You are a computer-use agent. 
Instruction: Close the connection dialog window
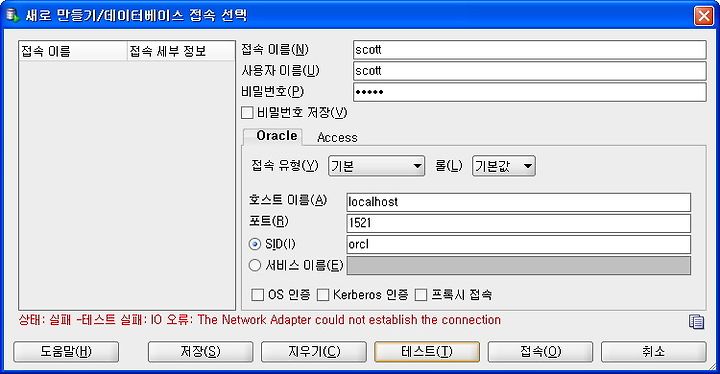click(x=703, y=16)
